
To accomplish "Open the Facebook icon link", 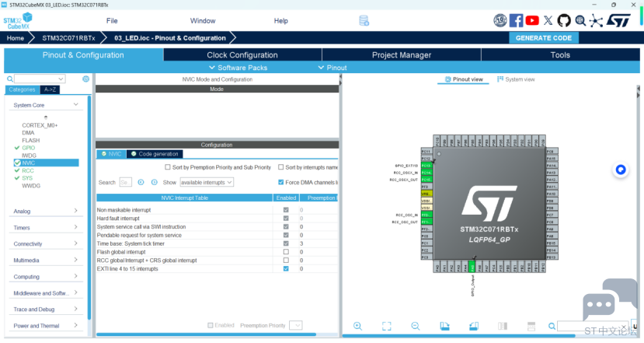I will click(x=516, y=20).
